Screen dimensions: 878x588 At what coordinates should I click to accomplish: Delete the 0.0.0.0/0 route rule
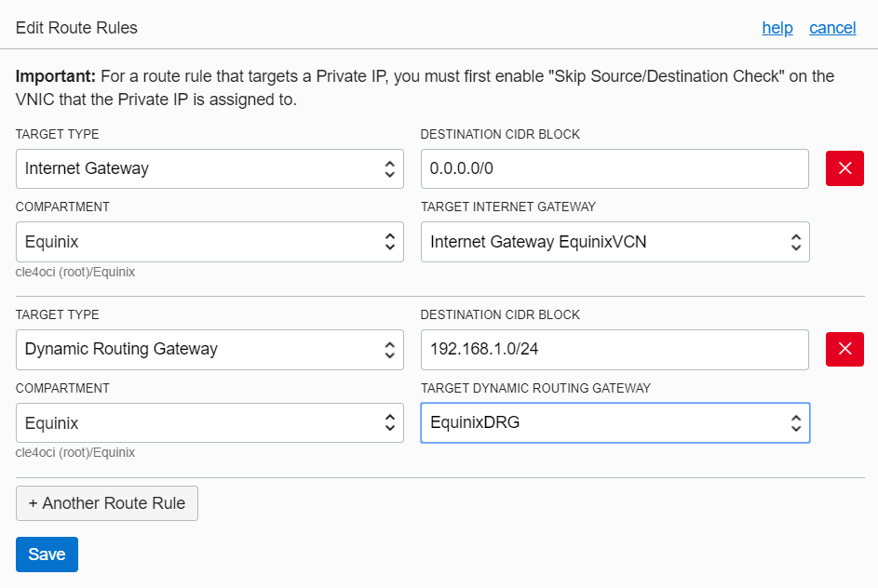844,168
